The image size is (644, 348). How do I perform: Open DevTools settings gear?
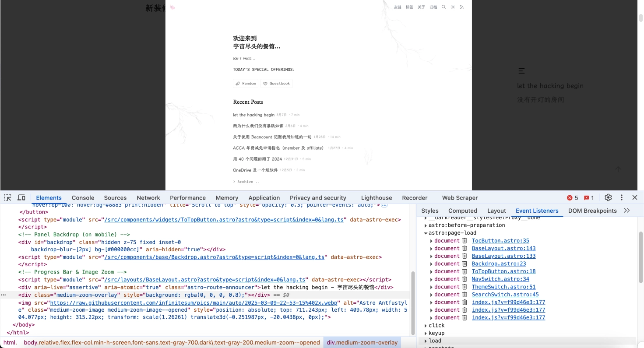click(x=608, y=198)
